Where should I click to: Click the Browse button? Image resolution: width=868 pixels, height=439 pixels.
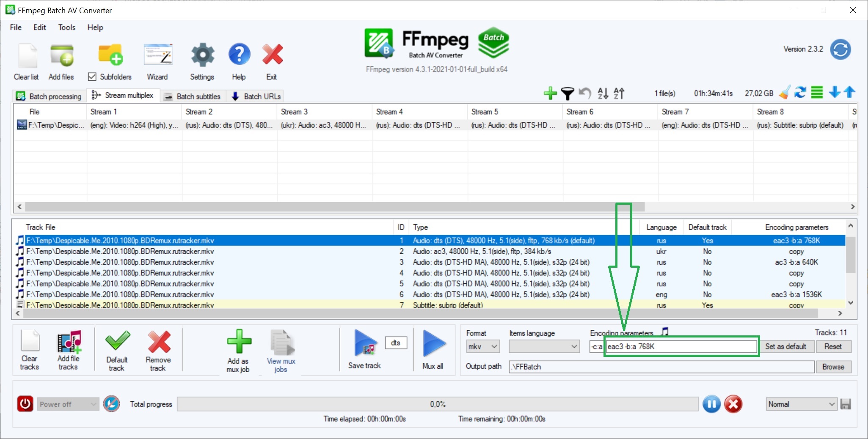(x=833, y=367)
